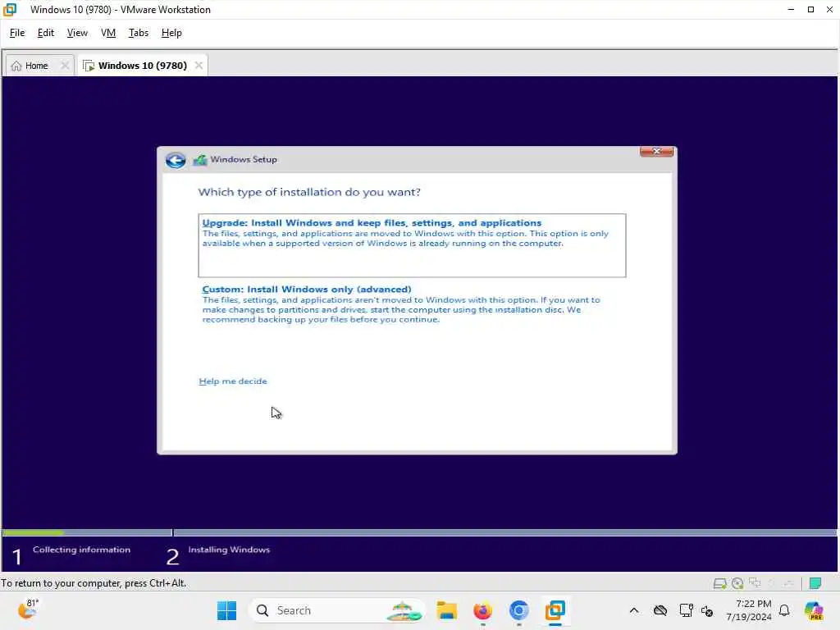Click the CD/DVD drive status icon
Image resolution: width=840 pixels, height=630 pixels.
[x=737, y=583]
